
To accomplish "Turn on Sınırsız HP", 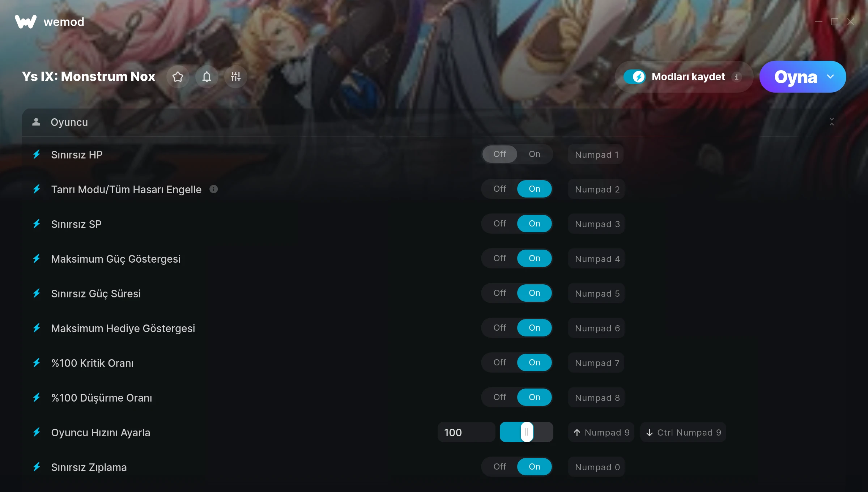I will (x=534, y=154).
